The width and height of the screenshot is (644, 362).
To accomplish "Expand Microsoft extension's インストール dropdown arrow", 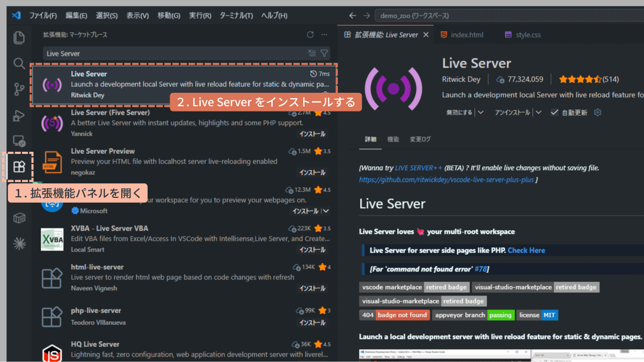I will (326, 211).
